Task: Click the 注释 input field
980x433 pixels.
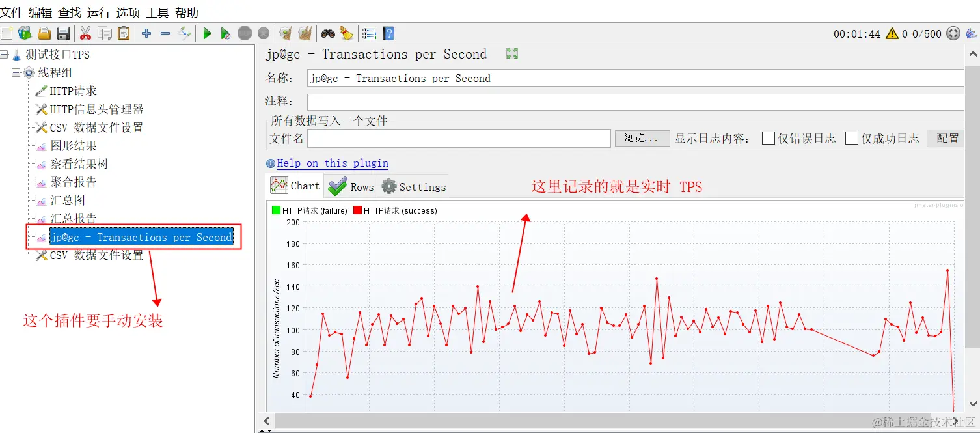Action: (x=635, y=102)
